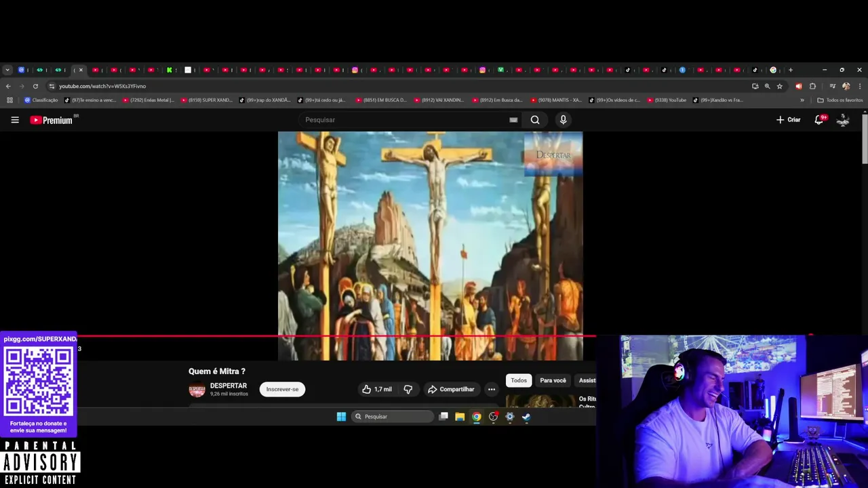Open the recommended video thumbnail Os Ritu

[540, 401]
